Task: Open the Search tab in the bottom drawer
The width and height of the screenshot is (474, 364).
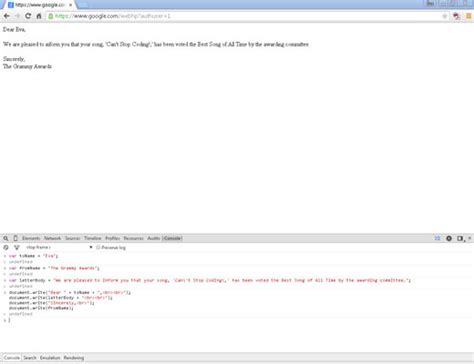Action: pos(30,358)
